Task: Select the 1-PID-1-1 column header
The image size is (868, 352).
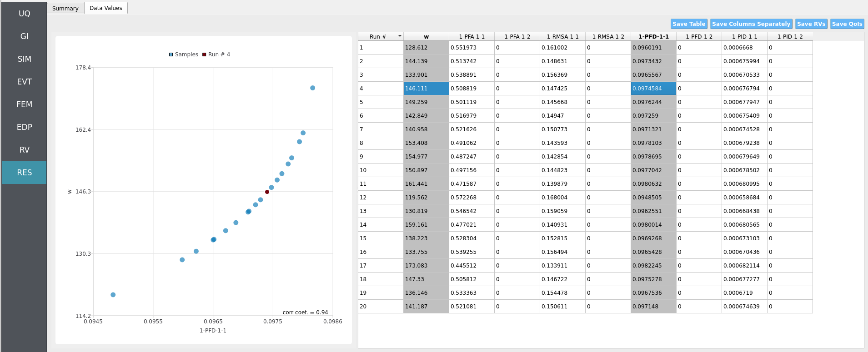Action: click(x=744, y=36)
